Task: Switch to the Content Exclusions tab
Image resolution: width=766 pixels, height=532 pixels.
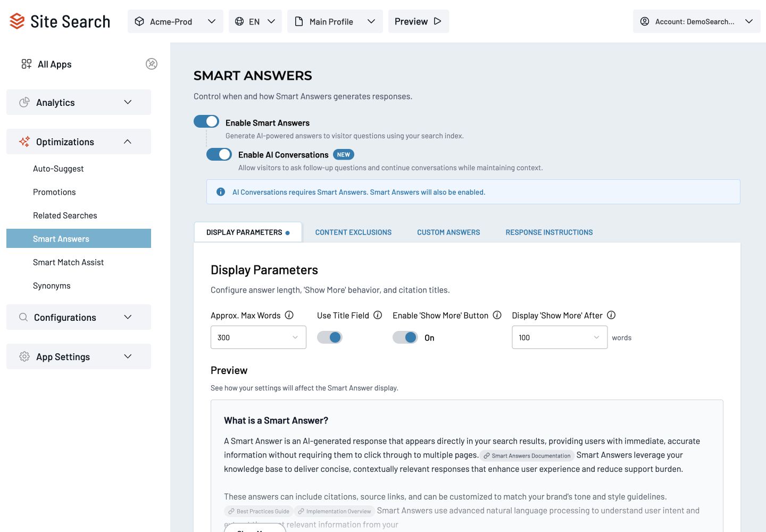Action: coord(353,232)
